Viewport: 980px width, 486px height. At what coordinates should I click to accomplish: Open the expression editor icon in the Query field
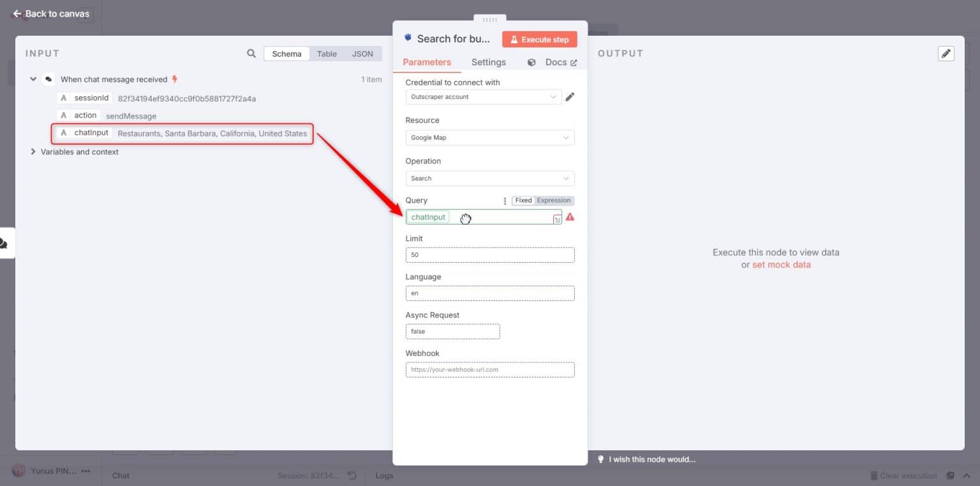[556, 217]
